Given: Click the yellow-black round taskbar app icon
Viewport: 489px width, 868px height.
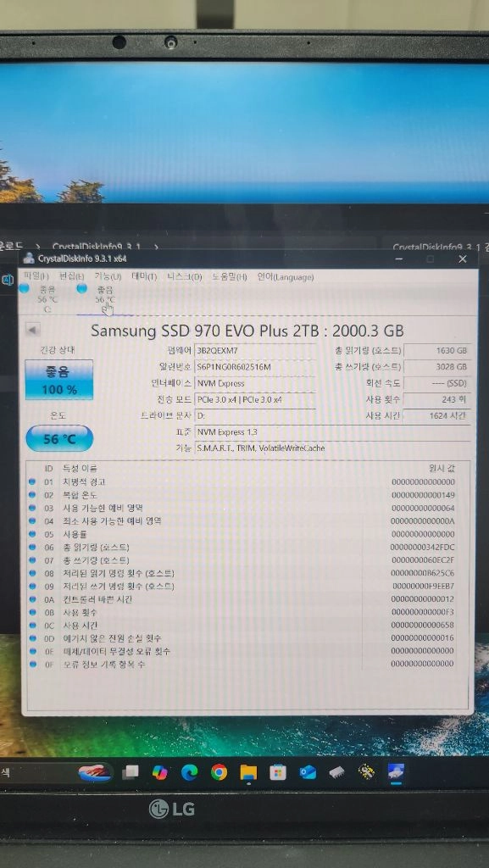Looking at the screenshot, I should (x=366, y=771).
